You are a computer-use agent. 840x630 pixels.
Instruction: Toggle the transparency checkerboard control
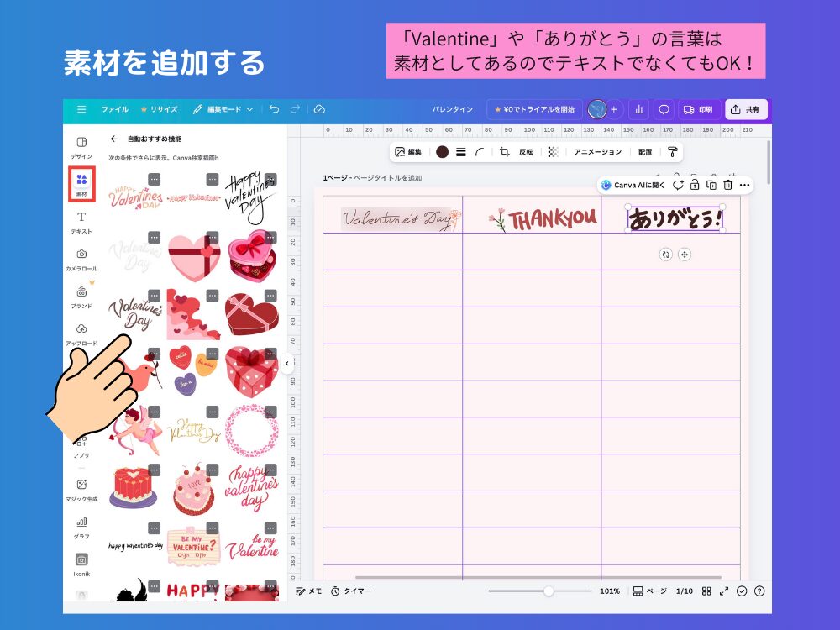[552, 152]
